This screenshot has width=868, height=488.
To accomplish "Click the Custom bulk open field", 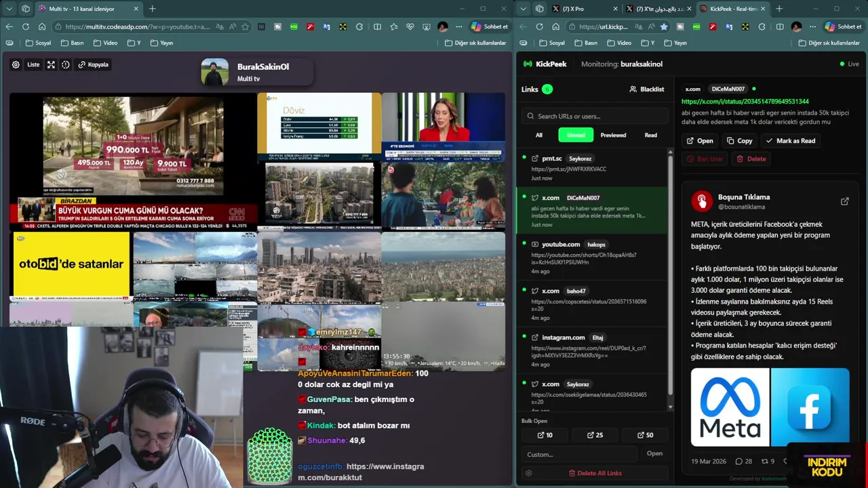I will [580, 454].
